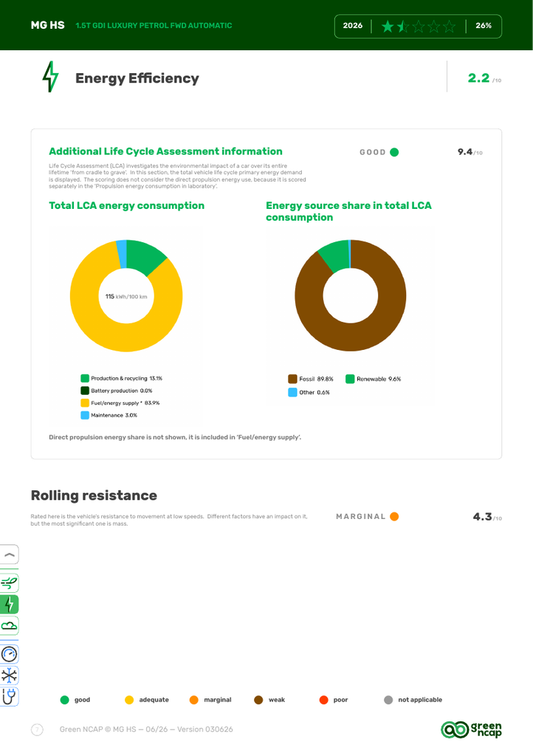Screen dimensions: 533x756
Task: Click the grey 'not applicable' legend dot
Action: click(388, 700)
